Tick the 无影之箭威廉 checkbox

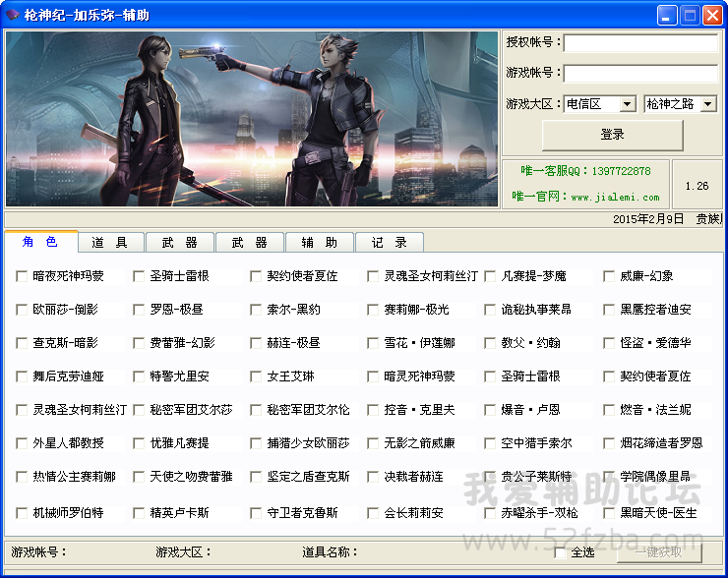pyautogui.click(x=372, y=443)
